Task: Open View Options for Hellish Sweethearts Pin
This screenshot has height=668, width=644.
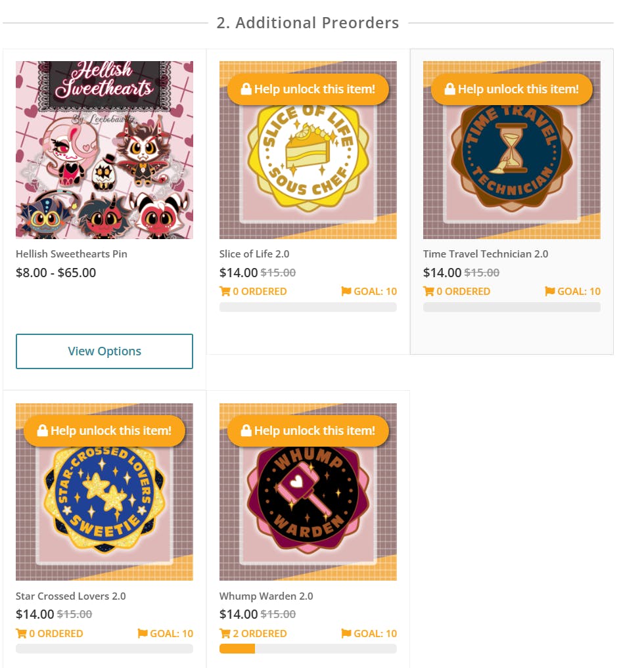Action: pos(104,351)
